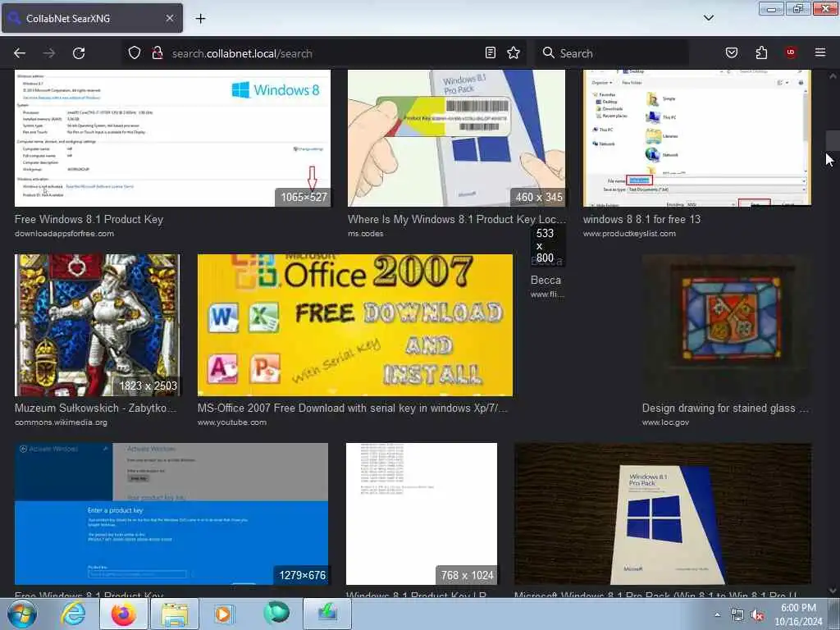
Task: Click ms.codes source text
Action: click(365, 234)
